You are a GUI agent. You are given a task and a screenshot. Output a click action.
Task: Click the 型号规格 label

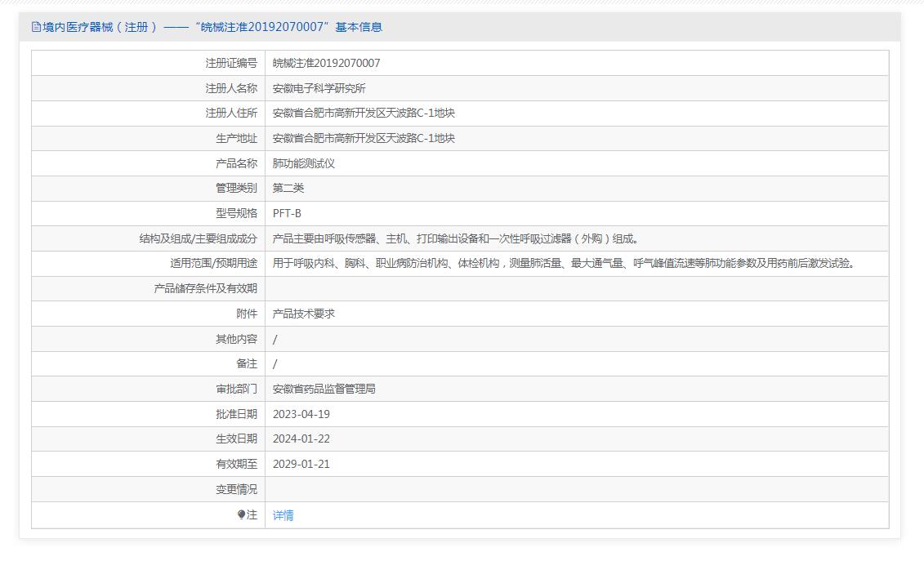[x=236, y=213]
